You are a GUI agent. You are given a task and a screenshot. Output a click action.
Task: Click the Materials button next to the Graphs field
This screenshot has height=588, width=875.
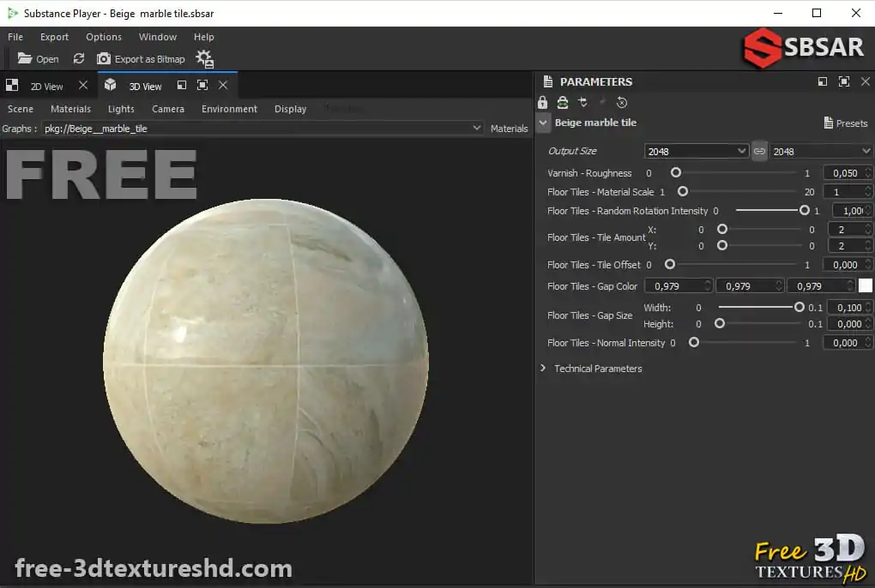point(509,128)
